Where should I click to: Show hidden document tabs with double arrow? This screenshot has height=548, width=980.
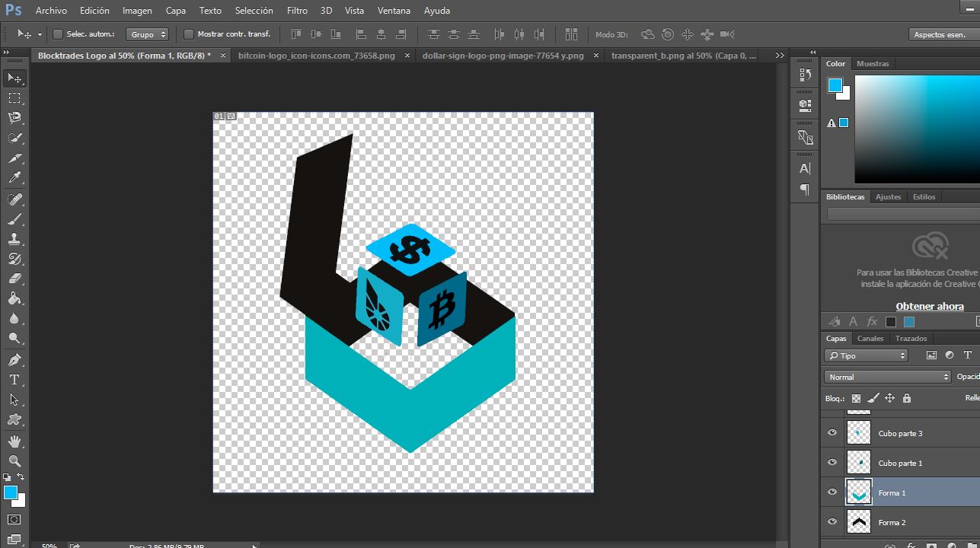coord(780,56)
